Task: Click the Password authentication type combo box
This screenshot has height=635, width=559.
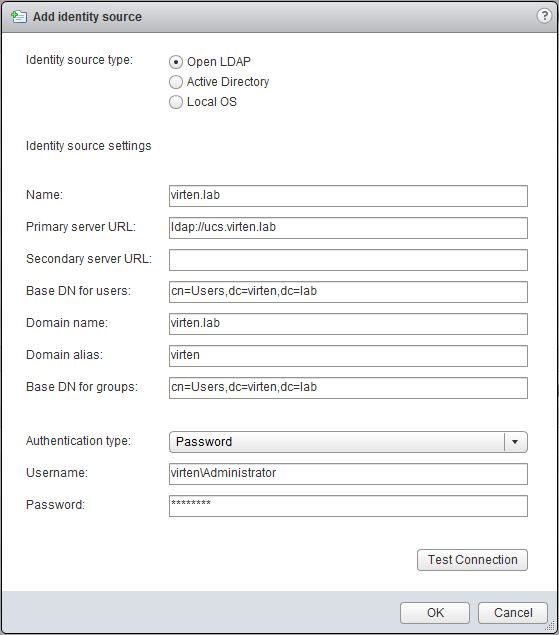Action: click(x=348, y=442)
